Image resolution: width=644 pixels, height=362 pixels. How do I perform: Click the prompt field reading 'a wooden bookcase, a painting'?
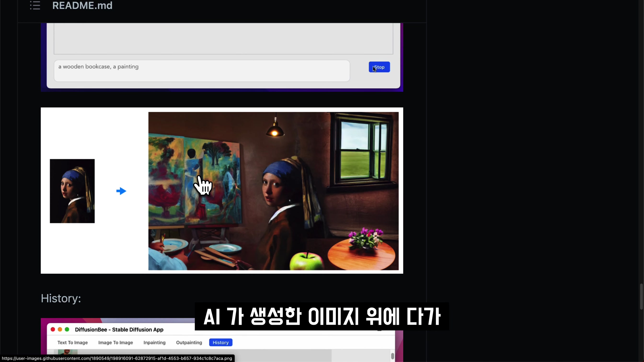[x=202, y=71]
